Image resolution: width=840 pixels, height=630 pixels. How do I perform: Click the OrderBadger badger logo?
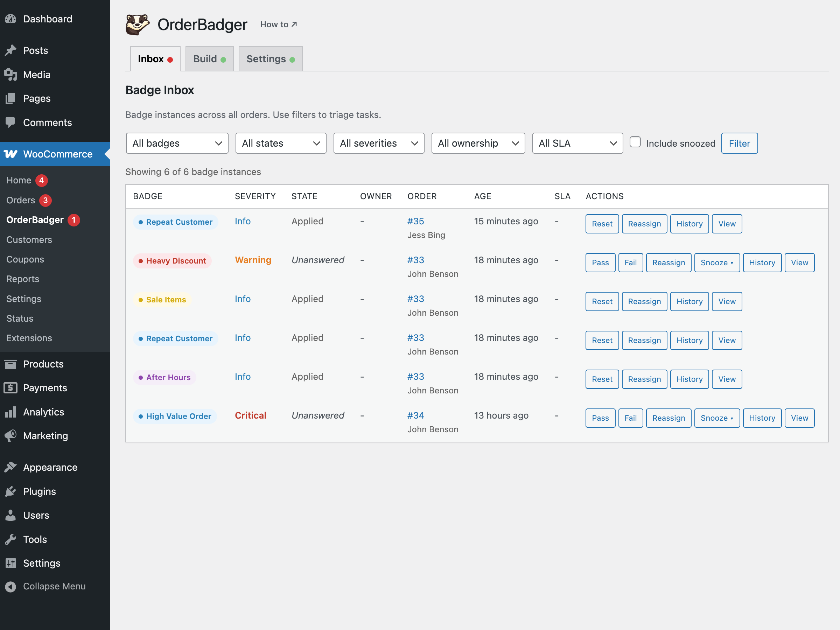click(x=138, y=25)
